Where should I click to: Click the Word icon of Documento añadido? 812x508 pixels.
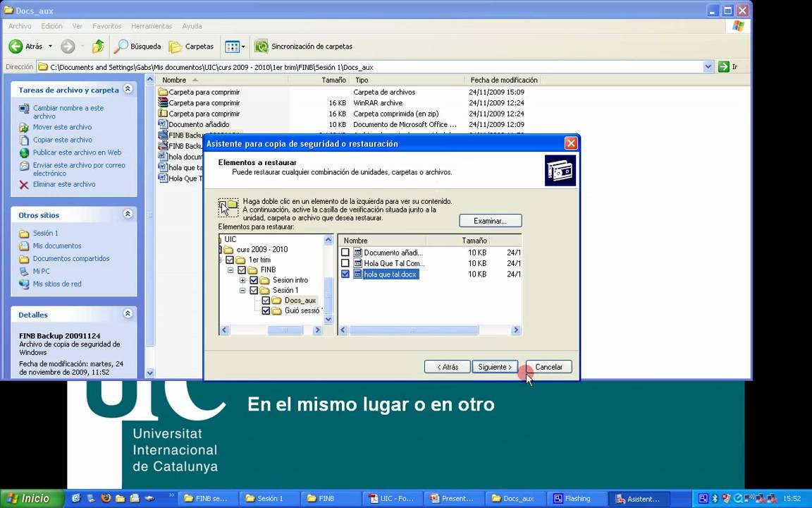click(x=163, y=124)
